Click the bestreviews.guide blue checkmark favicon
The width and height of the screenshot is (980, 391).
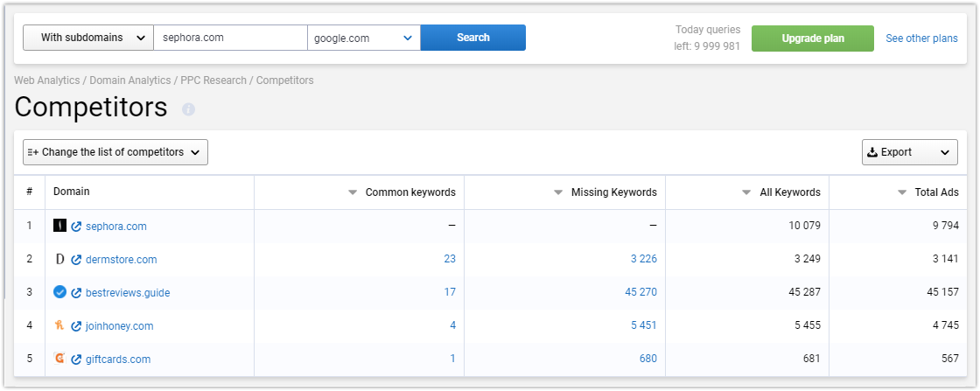point(59,291)
